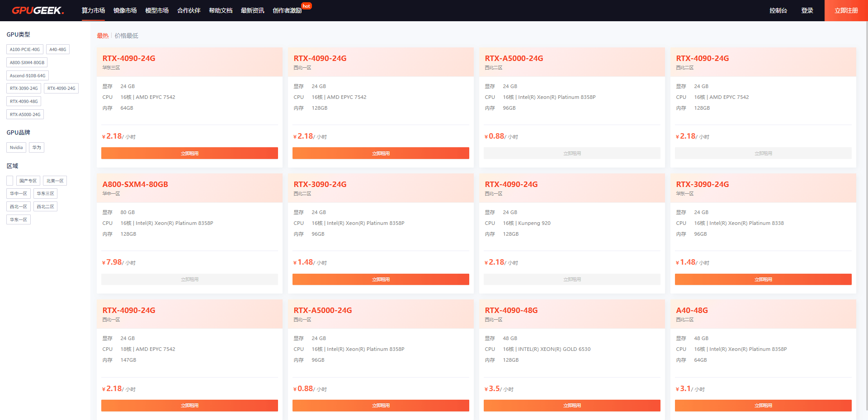Open the 创作者激励 nav item
The image size is (868, 420).
coord(287,10)
